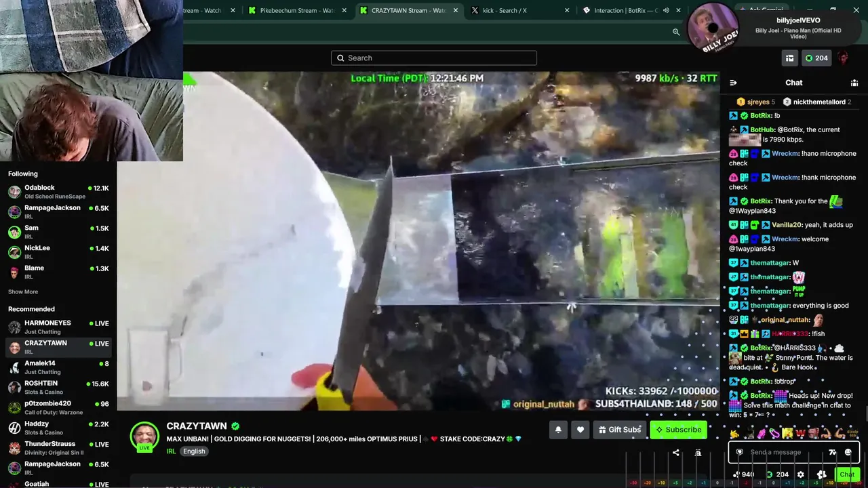Click the CRAZYTAWN channel name below the video
The height and width of the screenshot is (488, 868).
point(197,426)
